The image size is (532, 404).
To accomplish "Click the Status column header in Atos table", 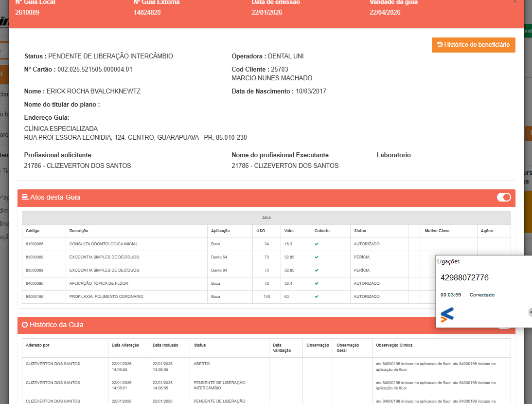I will (x=360, y=231).
